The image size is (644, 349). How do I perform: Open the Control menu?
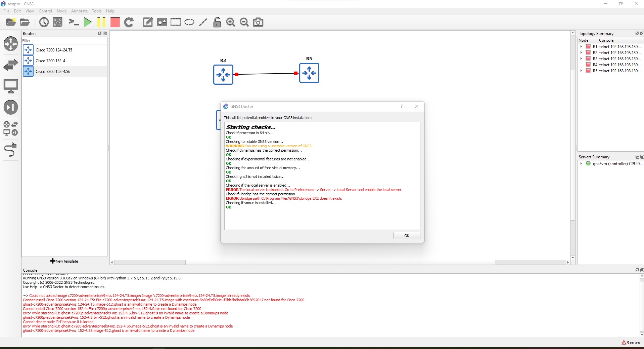pos(45,11)
